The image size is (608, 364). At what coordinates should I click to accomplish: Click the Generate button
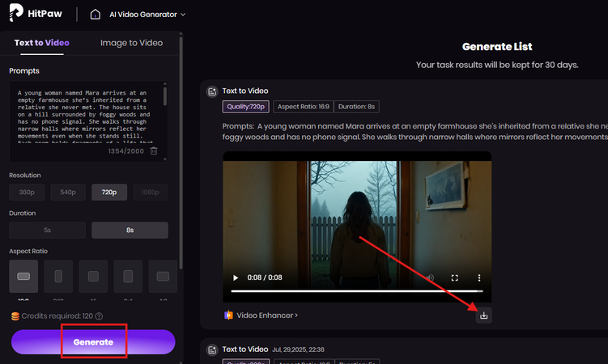point(93,342)
